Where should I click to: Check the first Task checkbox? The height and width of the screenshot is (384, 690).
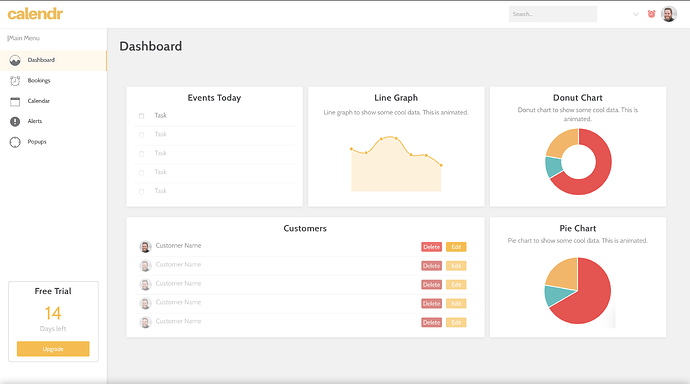pyautogui.click(x=141, y=116)
